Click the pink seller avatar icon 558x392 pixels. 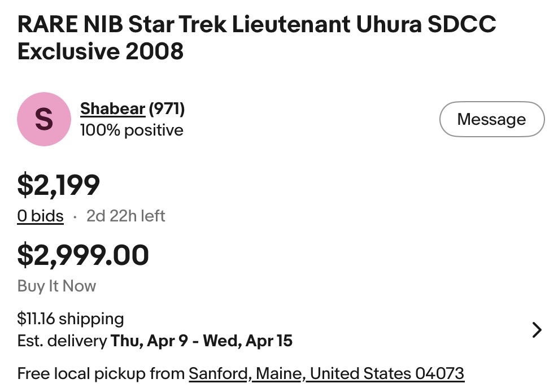click(44, 119)
